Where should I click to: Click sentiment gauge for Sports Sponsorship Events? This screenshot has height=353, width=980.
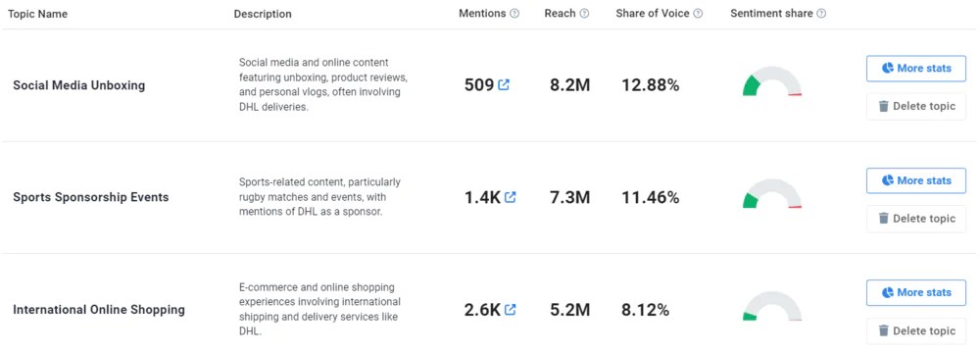click(x=772, y=193)
